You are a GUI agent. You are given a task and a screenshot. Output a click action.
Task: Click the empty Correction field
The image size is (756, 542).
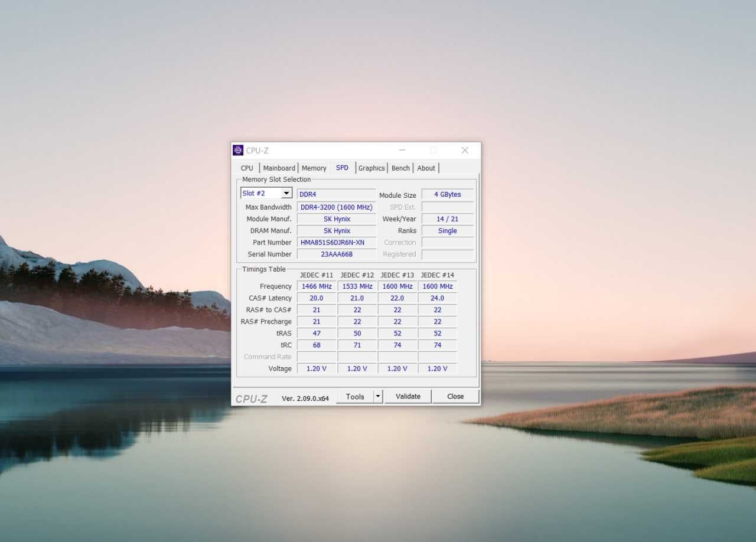click(447, 243)
